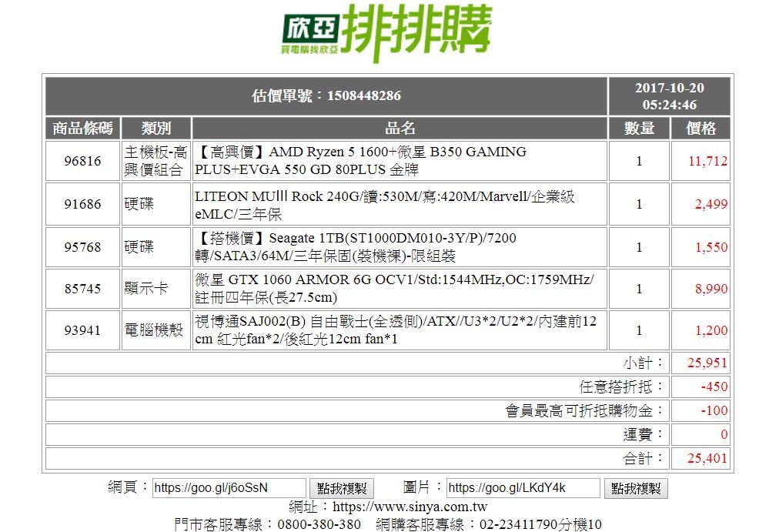Image resolution: width=759 pixels, height=532 pixels.
Task: Select product barcode 95768
Action: tap(83, 247)
